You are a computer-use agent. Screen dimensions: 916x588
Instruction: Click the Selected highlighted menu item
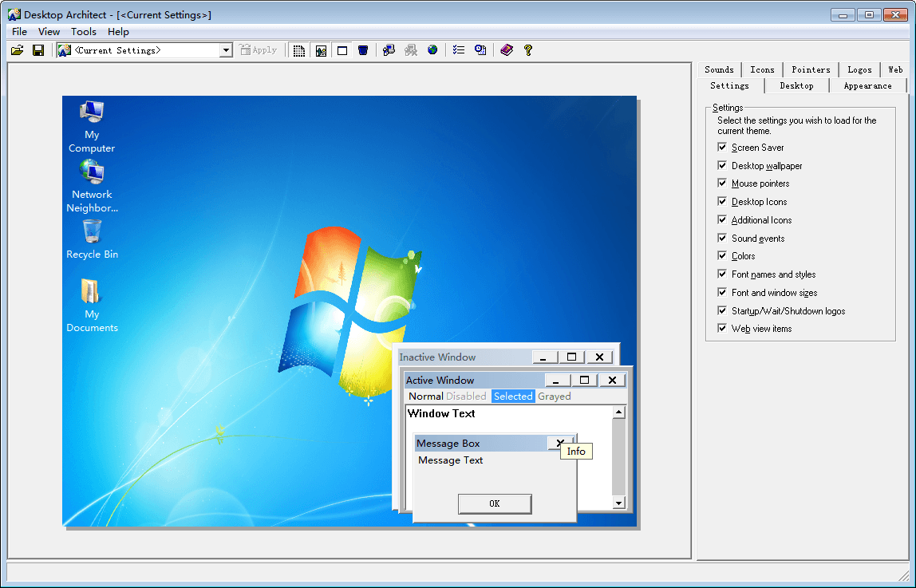(513, 397)
